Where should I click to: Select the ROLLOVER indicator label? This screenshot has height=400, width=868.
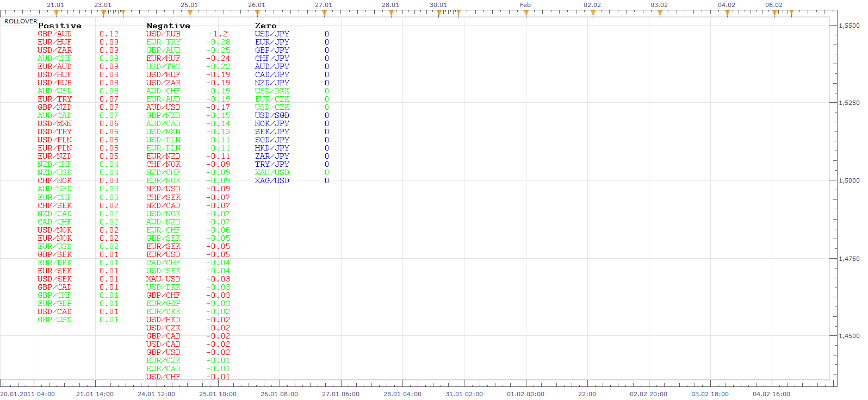(21, 21)
